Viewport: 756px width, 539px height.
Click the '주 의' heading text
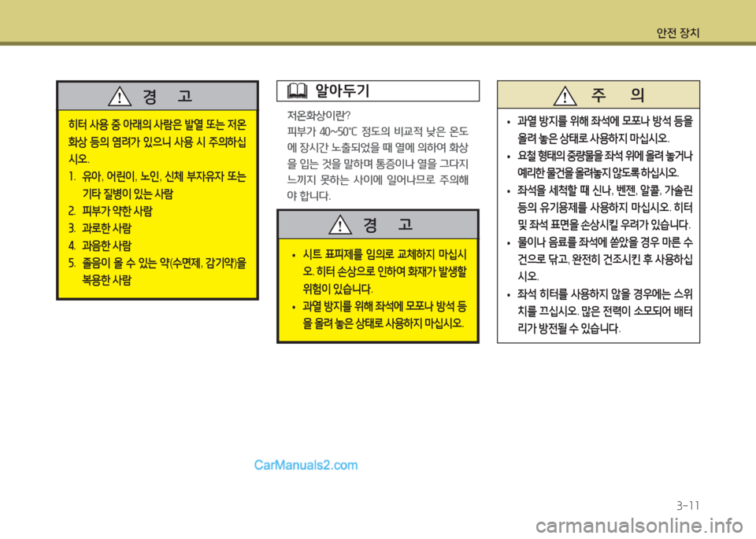tap(617, 94)
